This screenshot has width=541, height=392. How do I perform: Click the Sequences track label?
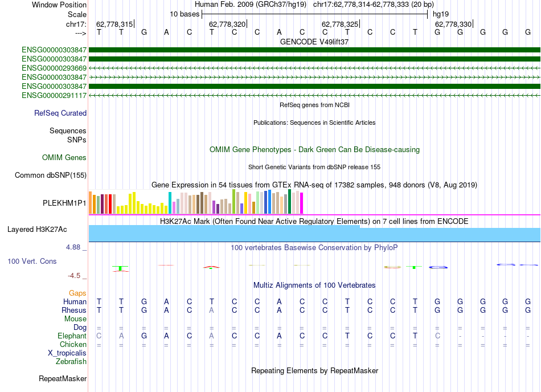(68, 131)
